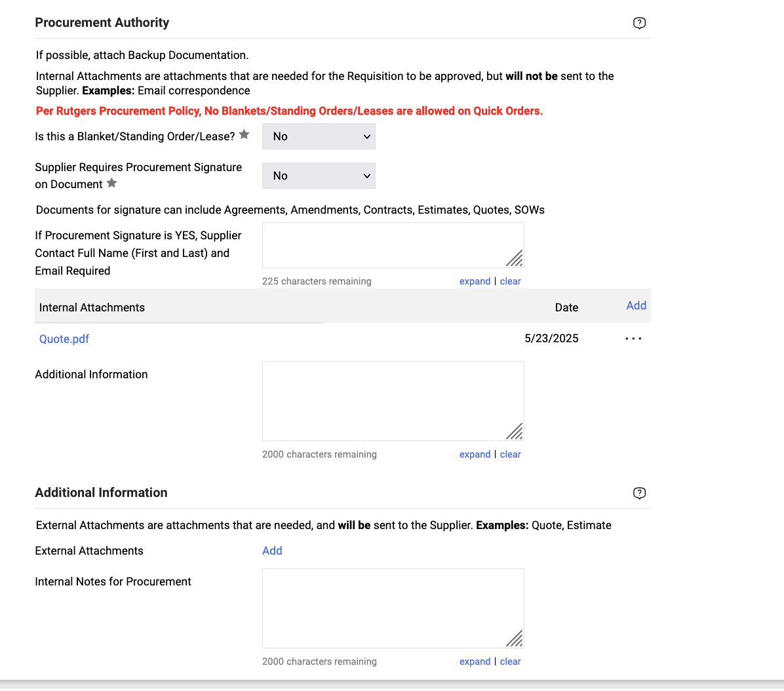Open the Quote.pdf attachment

[x=64, y=339]
